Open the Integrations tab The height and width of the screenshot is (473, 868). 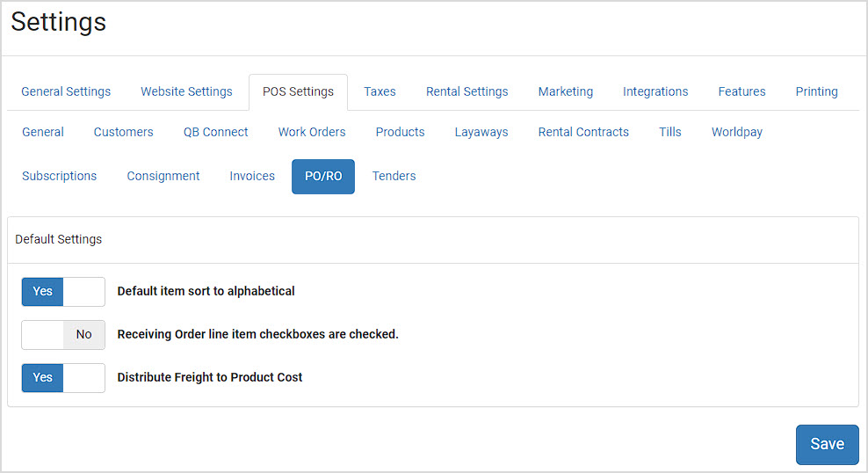click(x=655, y=92)
